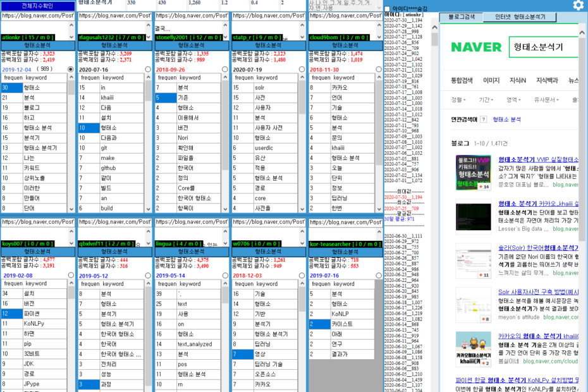
Task: Click the URL field above the koys007 panel
Action: click(37, 222)
